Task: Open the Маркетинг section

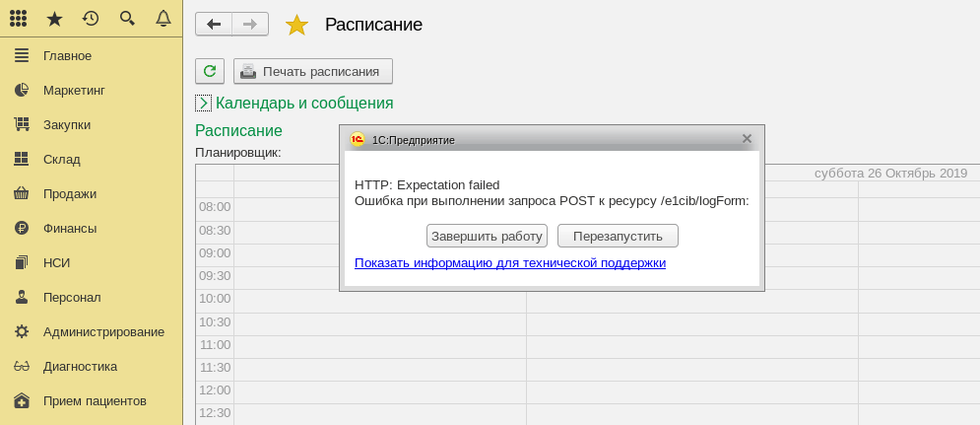Action: click(74, 90)
